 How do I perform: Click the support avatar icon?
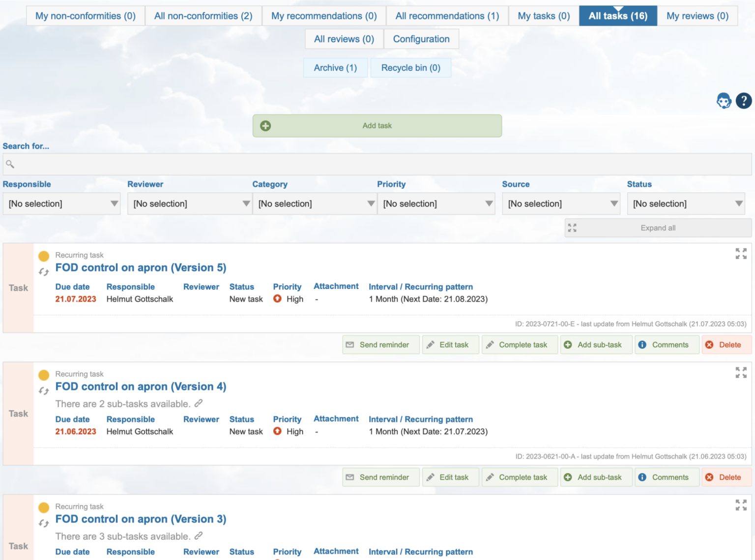pyautogui.click(x=724, y=101)
